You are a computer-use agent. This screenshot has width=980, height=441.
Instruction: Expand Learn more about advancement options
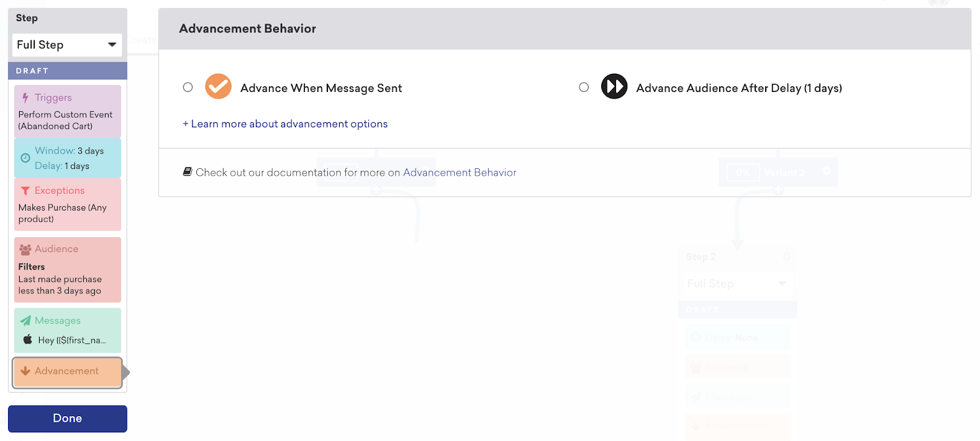coord(285,124)
